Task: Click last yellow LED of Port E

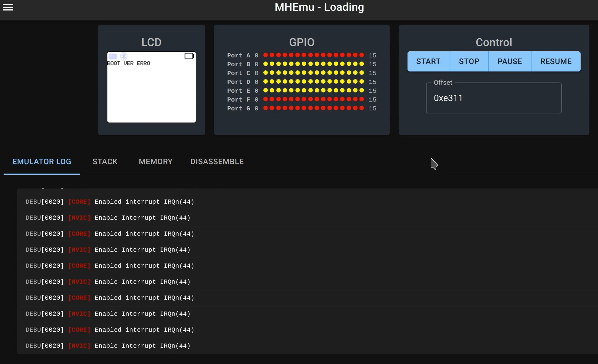Action: 362,90
